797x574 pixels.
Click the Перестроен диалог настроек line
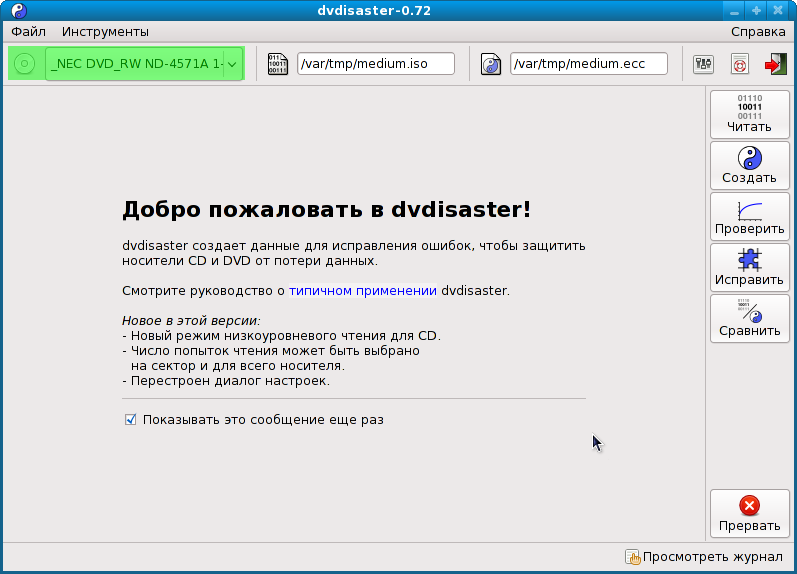[226, 381]
